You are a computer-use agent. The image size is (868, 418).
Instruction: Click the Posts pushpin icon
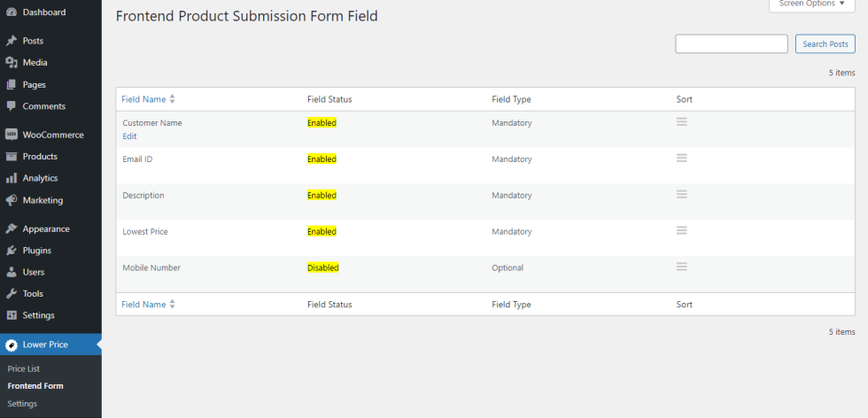click(x=11, y=41)
